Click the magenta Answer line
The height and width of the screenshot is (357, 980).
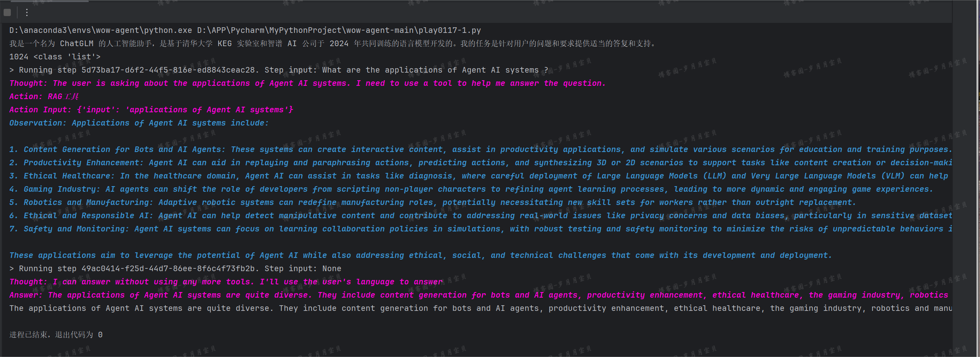(x=478, y=295)
